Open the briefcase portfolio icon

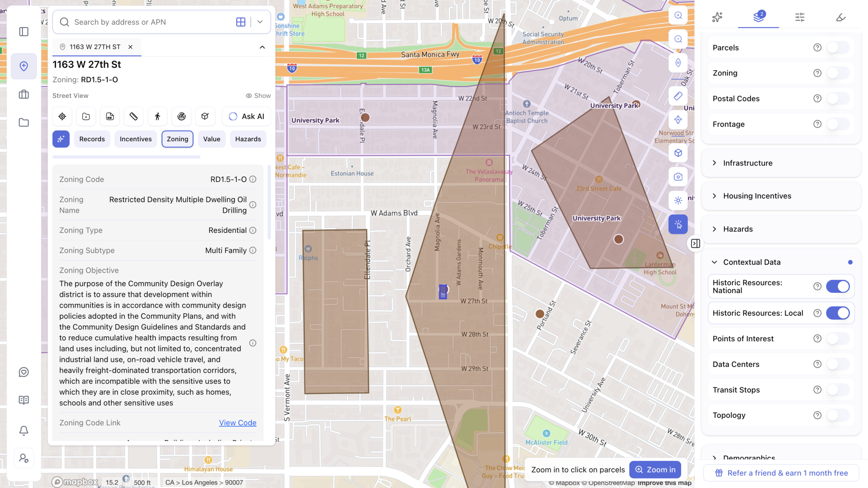coord(24,94)
